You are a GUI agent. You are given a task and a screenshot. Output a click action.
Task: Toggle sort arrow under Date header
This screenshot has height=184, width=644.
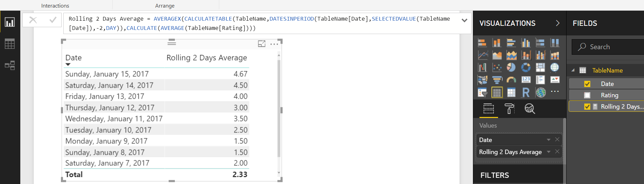tap(68, 64)
